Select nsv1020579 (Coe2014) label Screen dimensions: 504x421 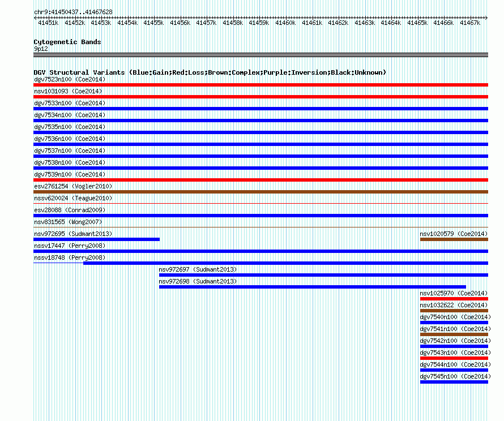[454, 234]
